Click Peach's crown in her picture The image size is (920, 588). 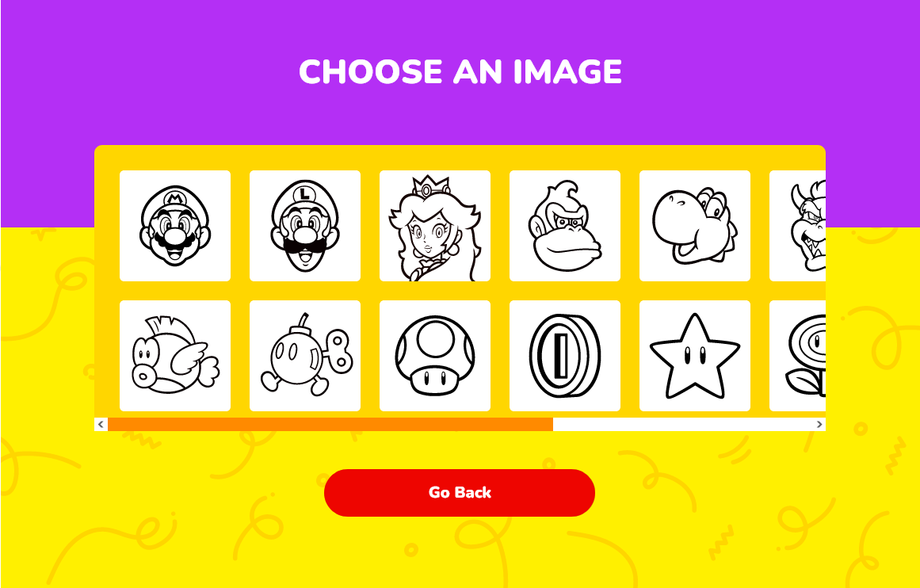click(431, 185)
